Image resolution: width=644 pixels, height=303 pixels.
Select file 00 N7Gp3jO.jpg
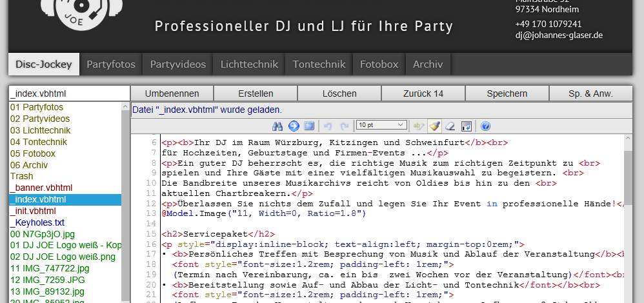pyautogui.click(x=65, y=234)
